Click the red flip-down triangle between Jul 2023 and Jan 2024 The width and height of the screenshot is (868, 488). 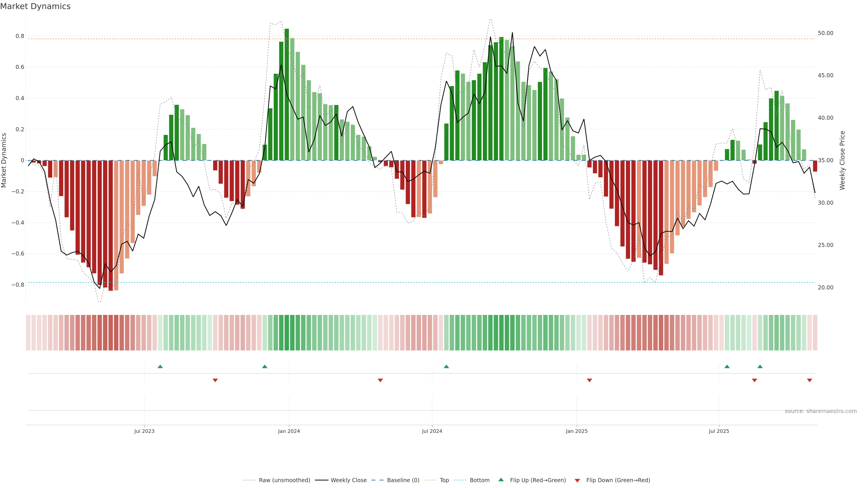pos(215,380)
